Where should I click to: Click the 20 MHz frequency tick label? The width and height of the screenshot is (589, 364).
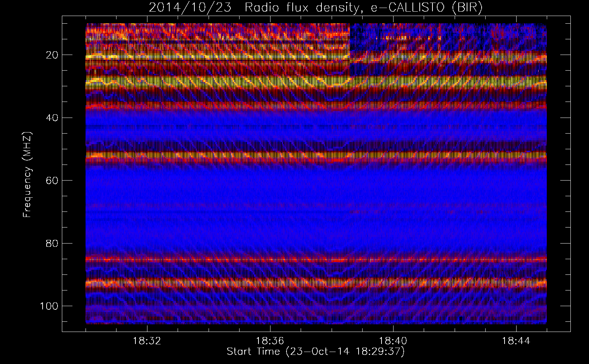coord(52,55)
